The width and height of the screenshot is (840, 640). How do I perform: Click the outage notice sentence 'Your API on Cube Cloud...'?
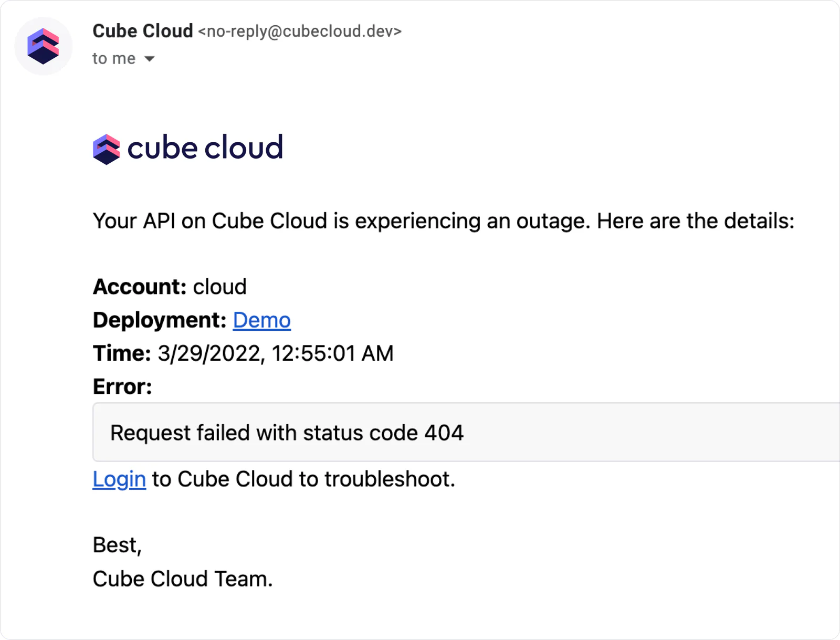point(444,221)
